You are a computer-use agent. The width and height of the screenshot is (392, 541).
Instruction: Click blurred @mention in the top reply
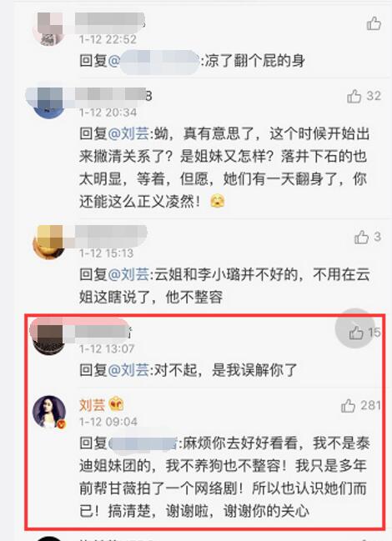pyautogui.click(x=154, y=62)
